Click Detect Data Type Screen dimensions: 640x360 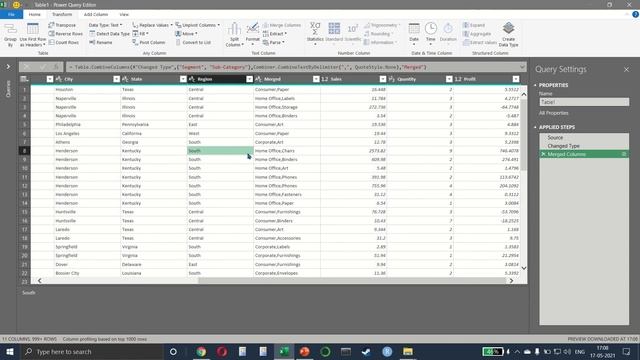pos(109,33)
